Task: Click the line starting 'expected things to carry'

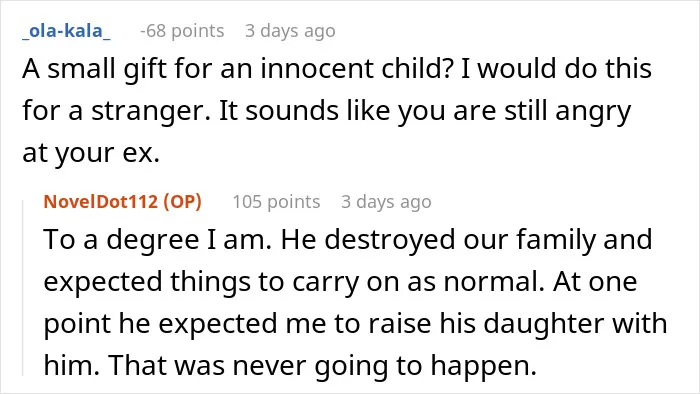Action: tap(340, 282)
